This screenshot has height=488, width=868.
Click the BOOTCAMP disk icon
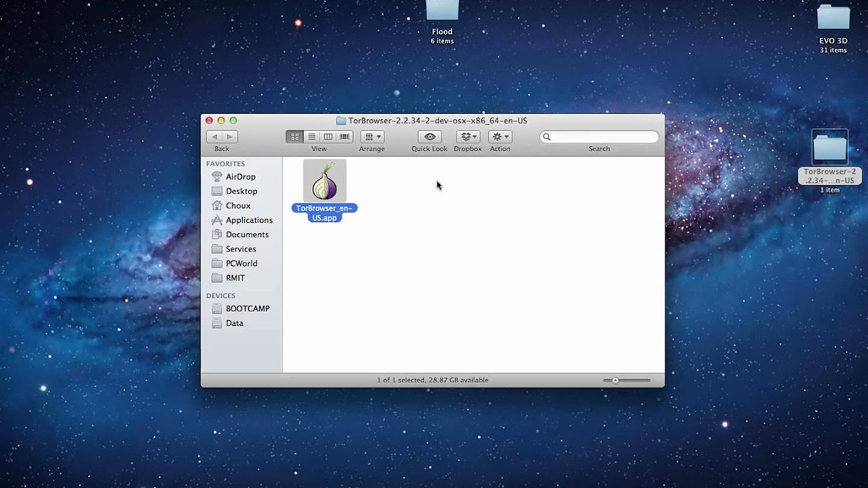(217, 308)
